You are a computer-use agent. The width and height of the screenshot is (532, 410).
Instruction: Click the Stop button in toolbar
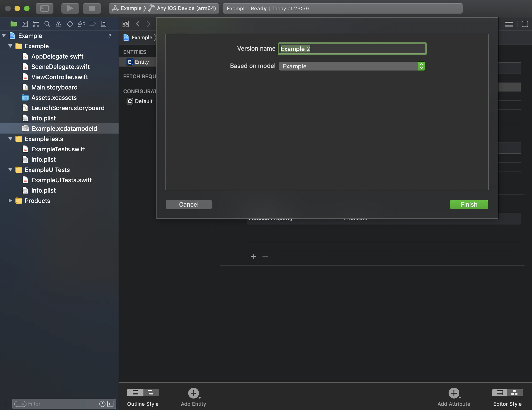point(92,8)
